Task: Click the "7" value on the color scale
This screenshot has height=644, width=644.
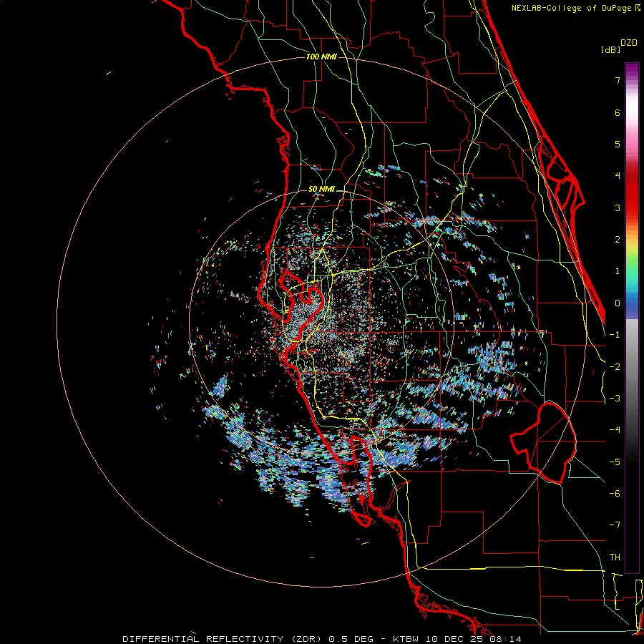Action: coord(618,80)
